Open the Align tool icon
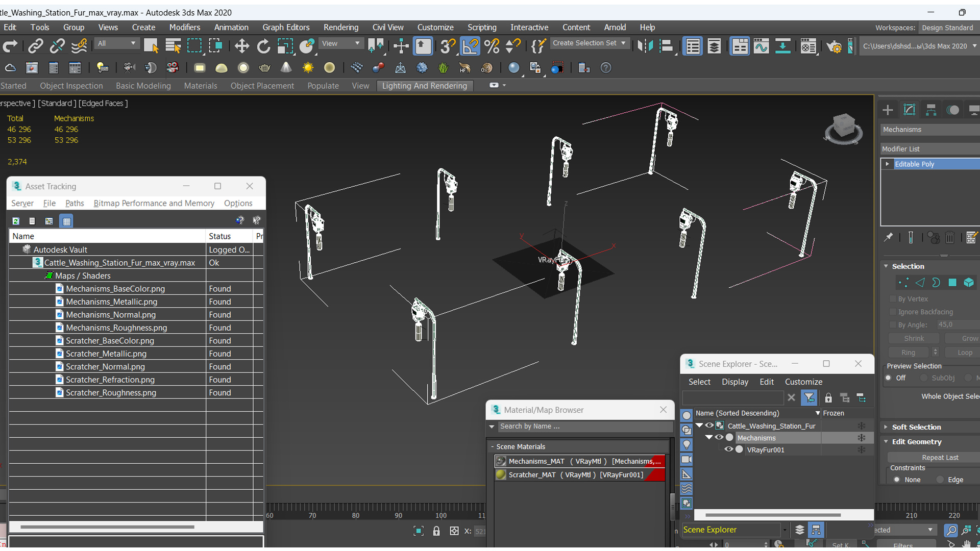The image size is (980, 551). pyautogui.click(x=666, y=46)
